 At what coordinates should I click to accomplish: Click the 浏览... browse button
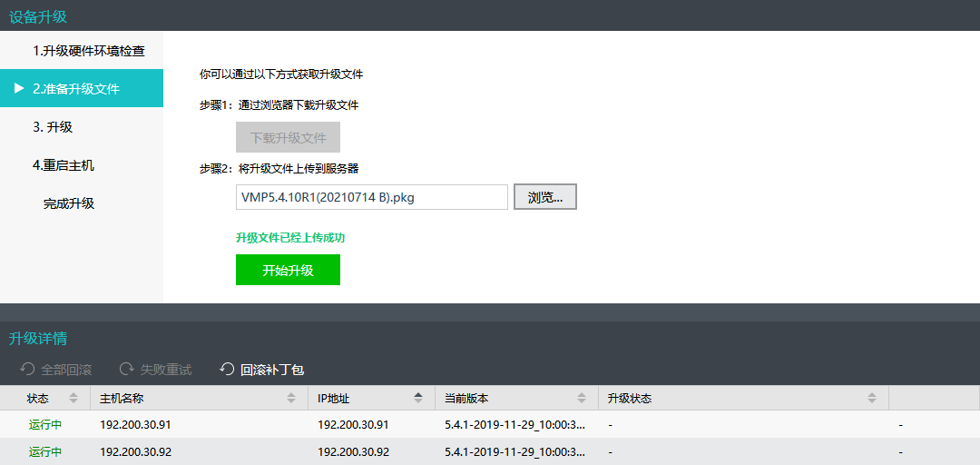pyautogui.click(x=545, y=197)
